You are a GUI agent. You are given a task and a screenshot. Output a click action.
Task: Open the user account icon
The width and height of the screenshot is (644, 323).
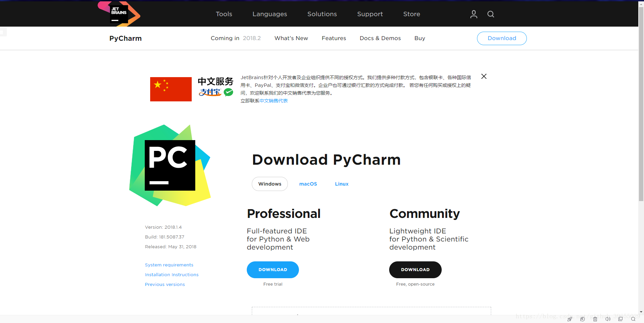474,14
